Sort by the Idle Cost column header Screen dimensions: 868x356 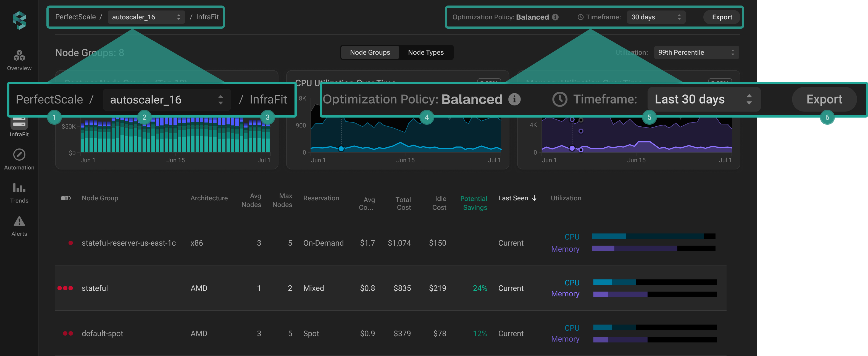coord(440,203)
